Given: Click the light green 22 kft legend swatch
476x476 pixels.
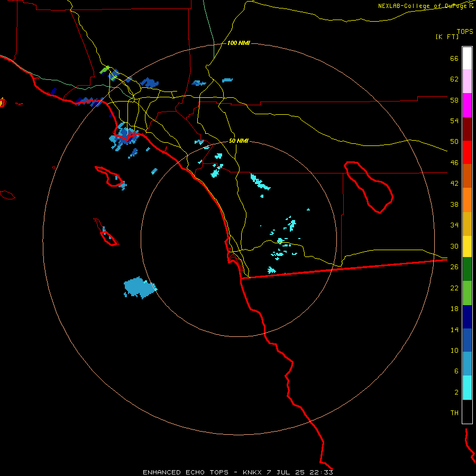Looking at the screenshot, I should (x=467, y=293).
